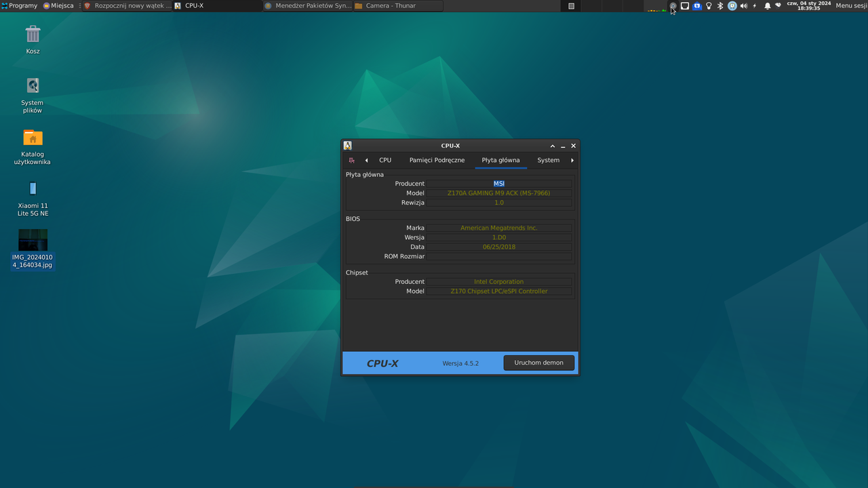Click the power manager lightning icon
The width and height of the screenshot is (868, 488).
pyautogui.click(x=755, y=5)
